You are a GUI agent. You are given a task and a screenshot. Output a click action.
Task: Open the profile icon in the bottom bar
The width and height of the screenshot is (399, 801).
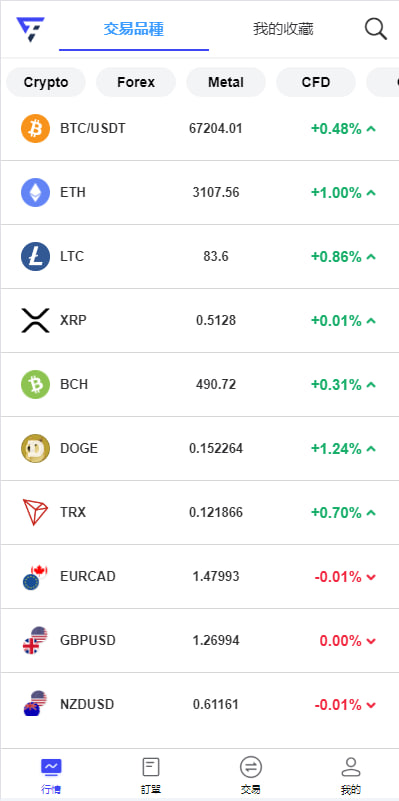pyautogui.click(x=350, y=767)
